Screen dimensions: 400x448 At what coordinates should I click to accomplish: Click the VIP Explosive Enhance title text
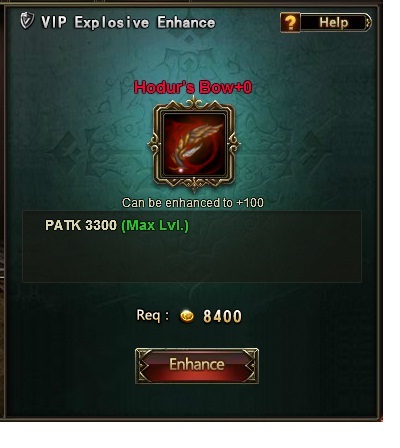(128, 23)
